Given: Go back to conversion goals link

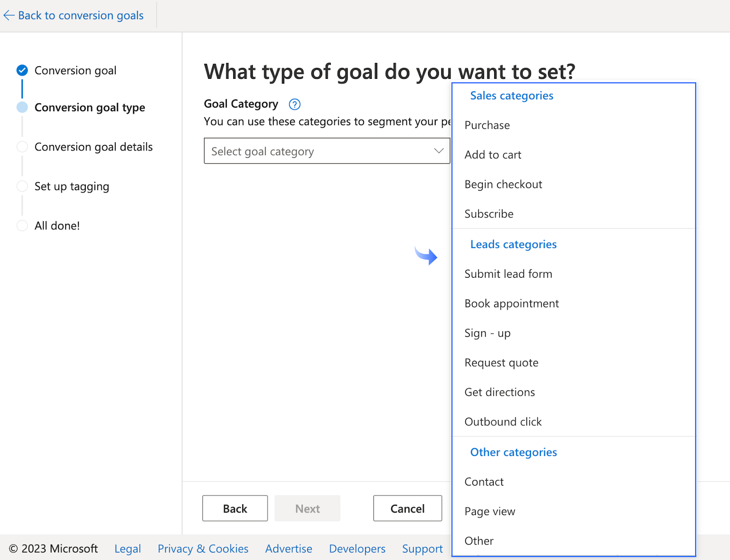Looking at the screenshot, I should click(80, 16).
